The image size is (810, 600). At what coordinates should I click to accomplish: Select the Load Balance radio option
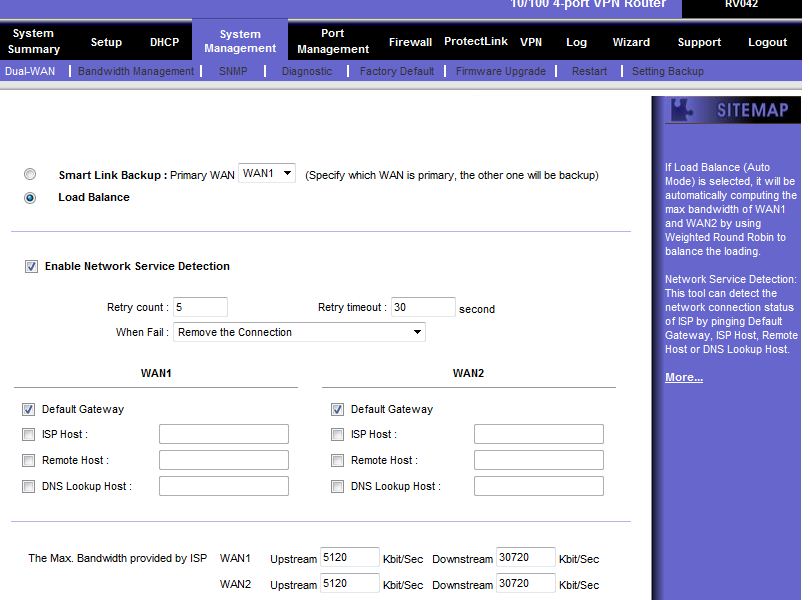[30, 198]
